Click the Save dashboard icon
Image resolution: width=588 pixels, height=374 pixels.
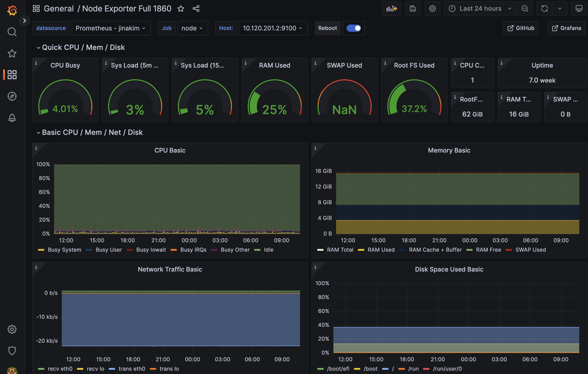tap(412, 8)
